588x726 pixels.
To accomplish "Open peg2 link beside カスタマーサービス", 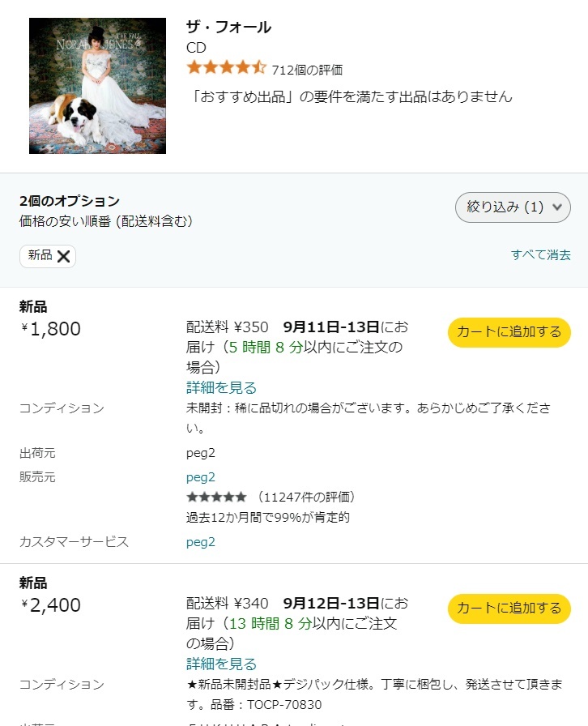I will tap(201, 542).
